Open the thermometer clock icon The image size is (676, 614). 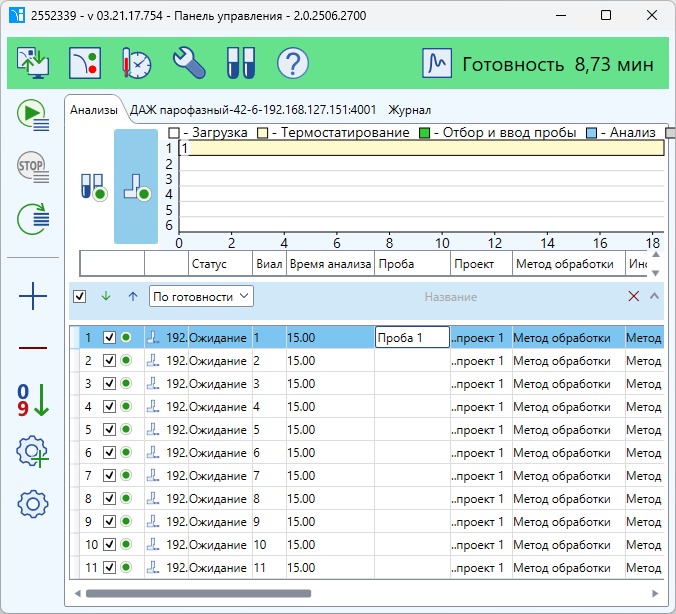click(x=137, y=64)
